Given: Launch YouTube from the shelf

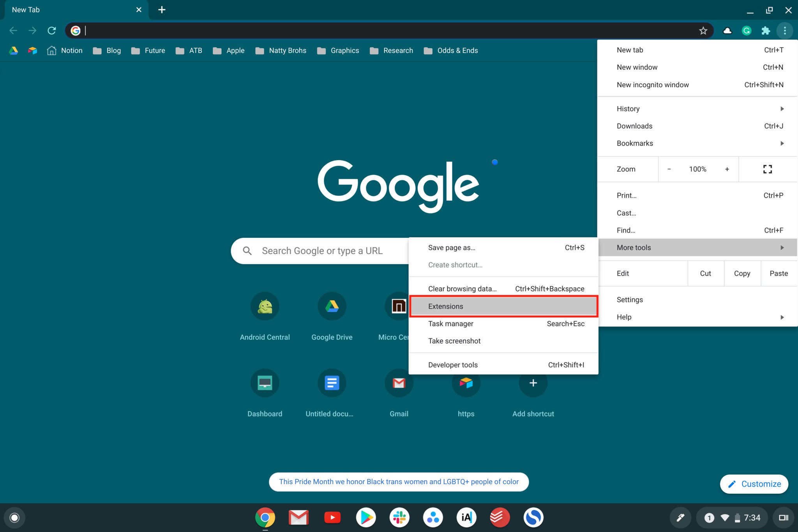Looking at the screenshot, I should click(x=332, y=518).
